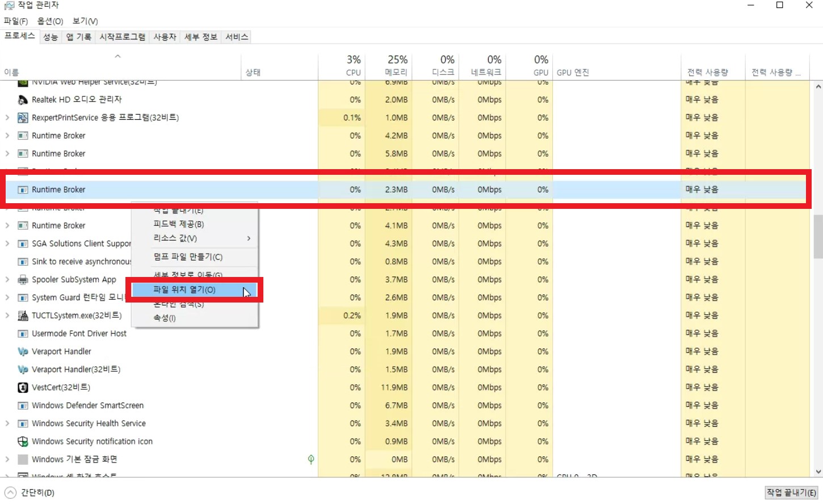This screenshot has width=823, height=504.
Task: Expand the Windows Security Health Service group
Action: pos(7,423)
